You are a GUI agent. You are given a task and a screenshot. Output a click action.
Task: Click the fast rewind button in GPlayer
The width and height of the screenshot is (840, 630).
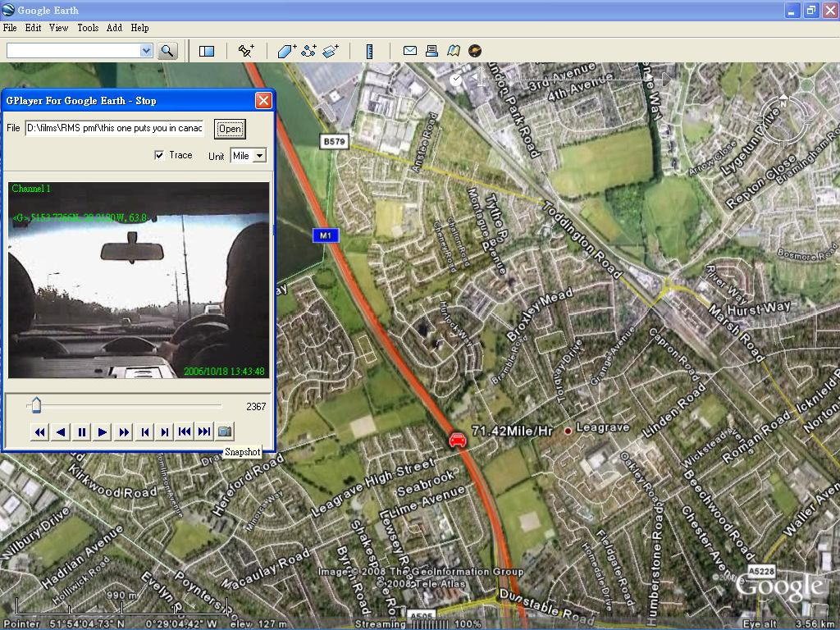coord(39,431)
